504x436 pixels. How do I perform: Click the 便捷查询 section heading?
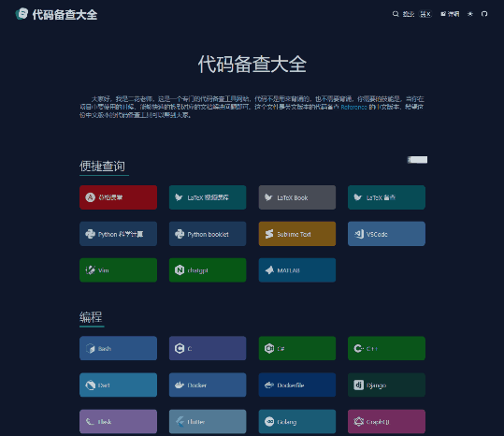103,166
